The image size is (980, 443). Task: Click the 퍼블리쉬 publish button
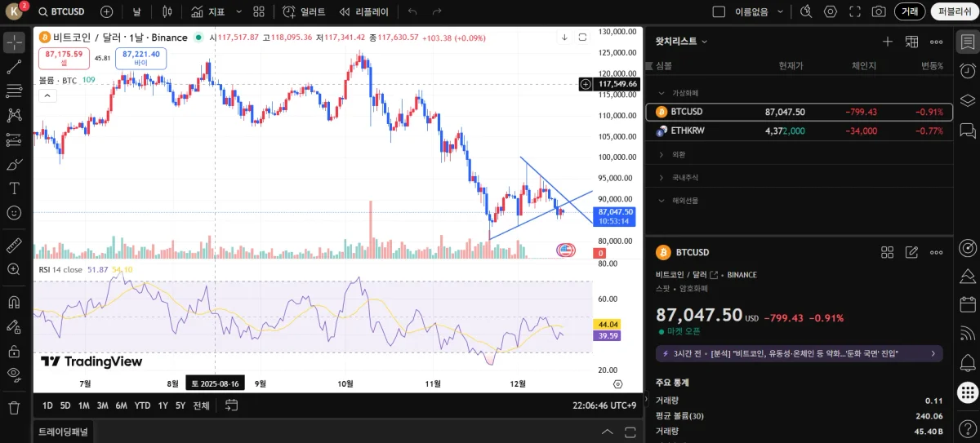(955, 11)
